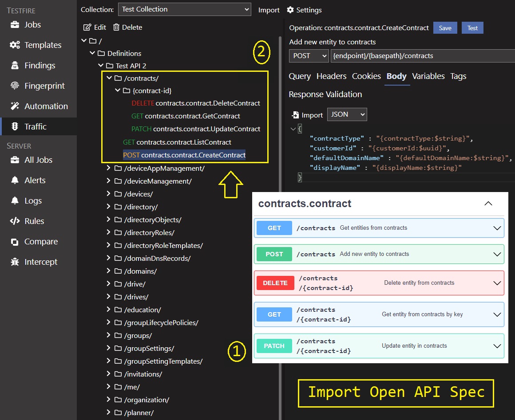515x420 pixels.
Task: Click the Delete trash icon
Action: pos(116,27)
